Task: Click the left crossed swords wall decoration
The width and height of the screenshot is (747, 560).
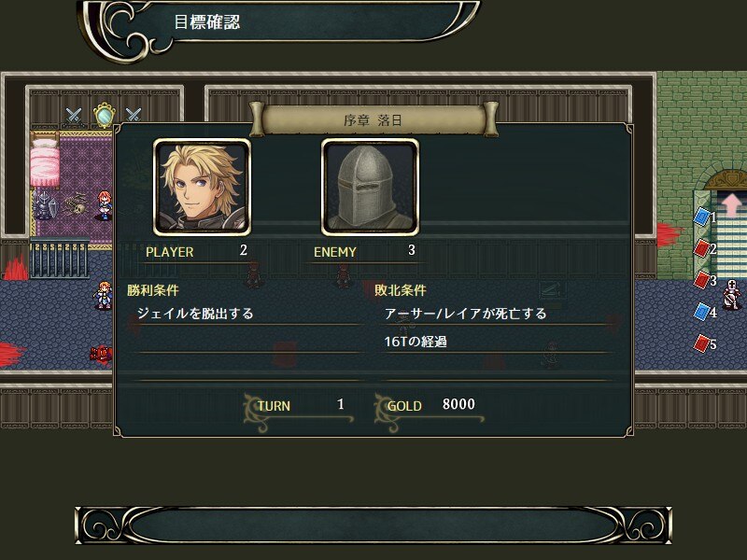Action: [74, 115]
